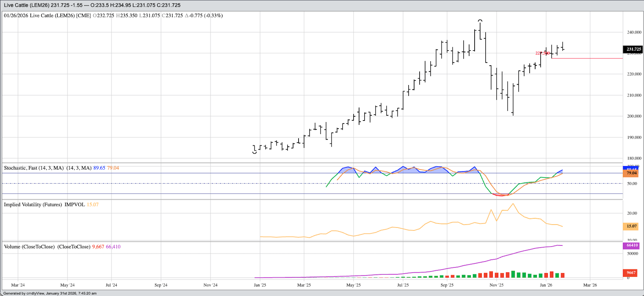Click the purple 66410 open interest tag

[632, 245]
